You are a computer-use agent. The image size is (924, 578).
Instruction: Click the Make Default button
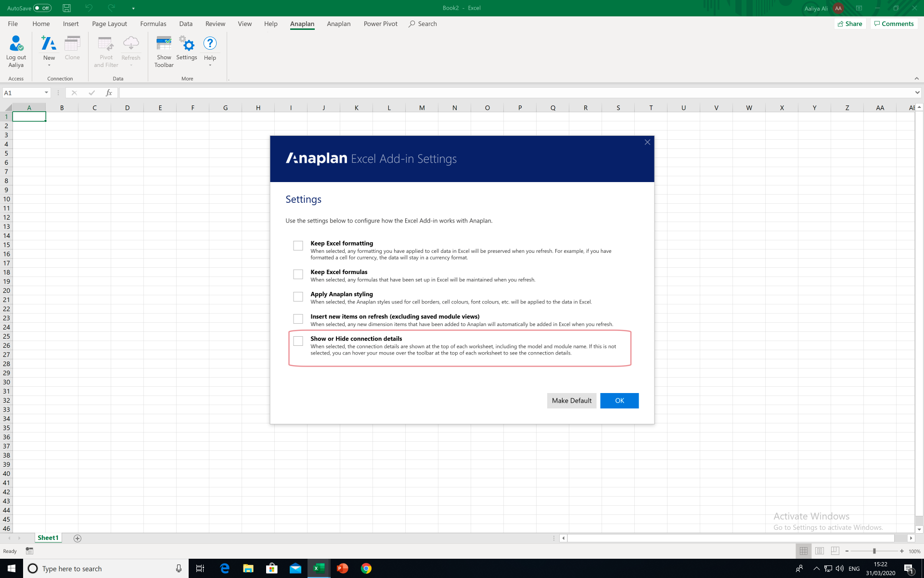(572, 401)
